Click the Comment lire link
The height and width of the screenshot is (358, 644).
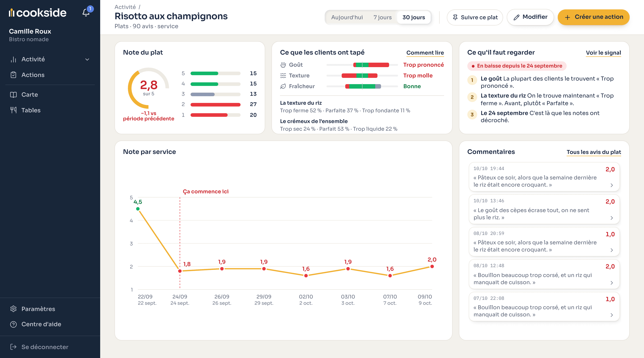click(425, 53)
